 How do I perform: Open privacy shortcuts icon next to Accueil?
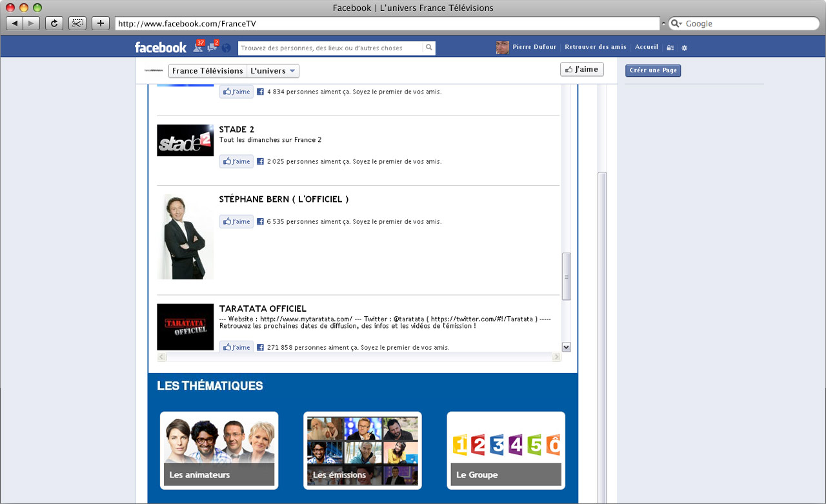coord(670,48)
